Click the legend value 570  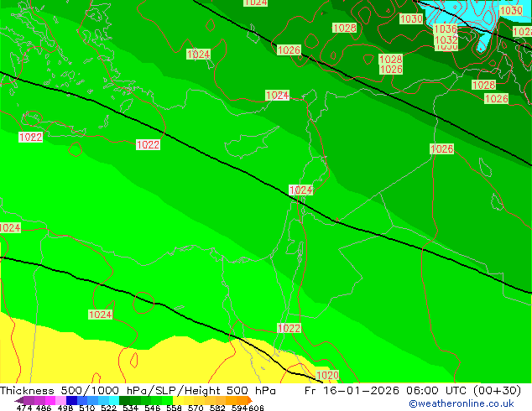tap(196, 408)
